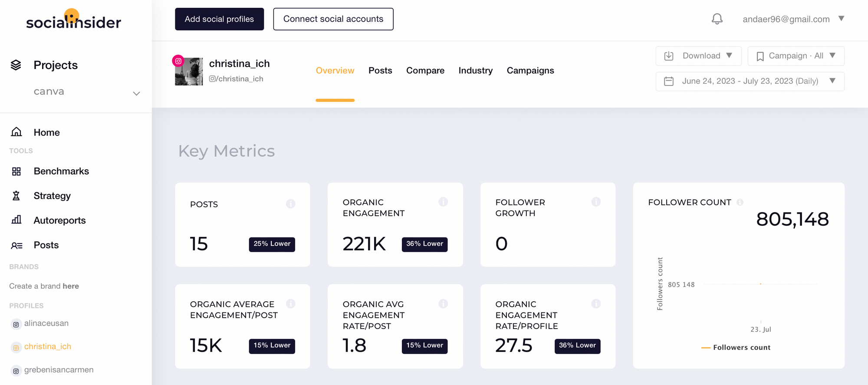Open account menu arrow next to email

click(x=841, y=19)
